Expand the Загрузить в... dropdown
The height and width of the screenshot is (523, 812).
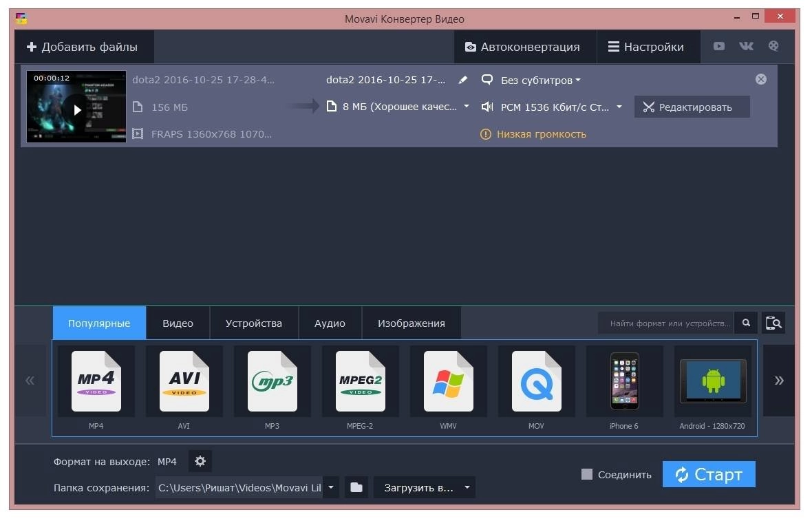click(x=424, y=488)
